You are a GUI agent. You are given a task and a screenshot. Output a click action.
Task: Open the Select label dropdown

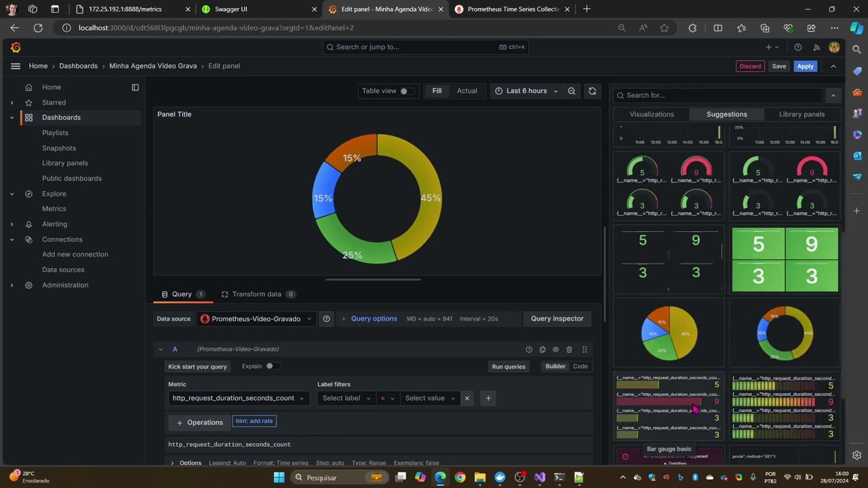point(347,399)
